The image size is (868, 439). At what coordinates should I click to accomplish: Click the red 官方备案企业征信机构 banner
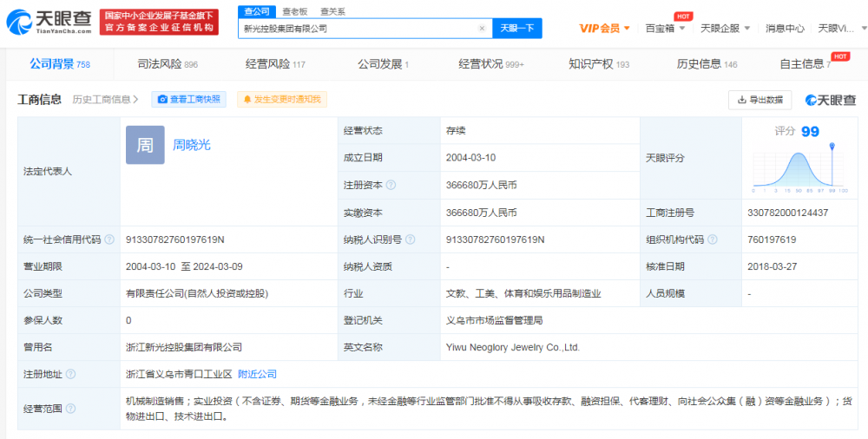(x=159, y=23)
